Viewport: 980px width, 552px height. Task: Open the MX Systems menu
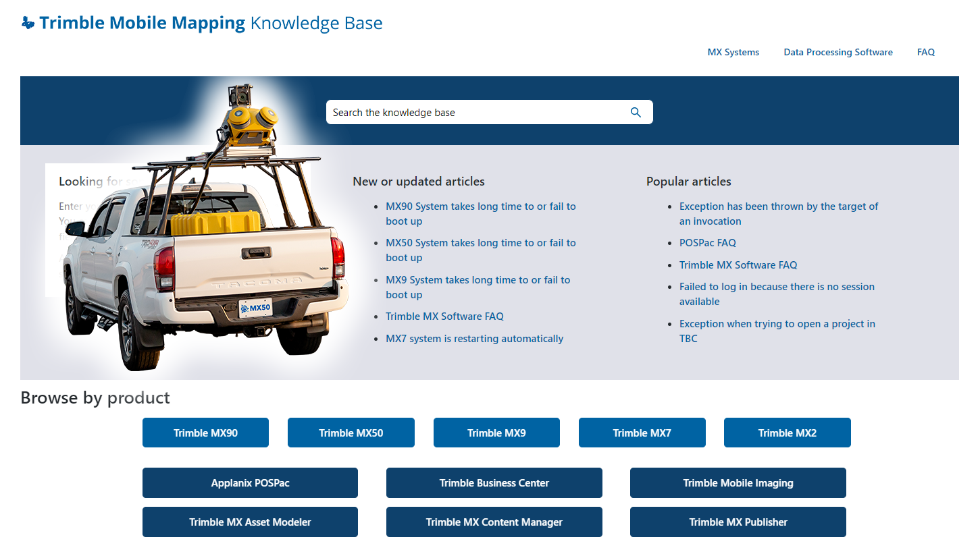[733, 52]
